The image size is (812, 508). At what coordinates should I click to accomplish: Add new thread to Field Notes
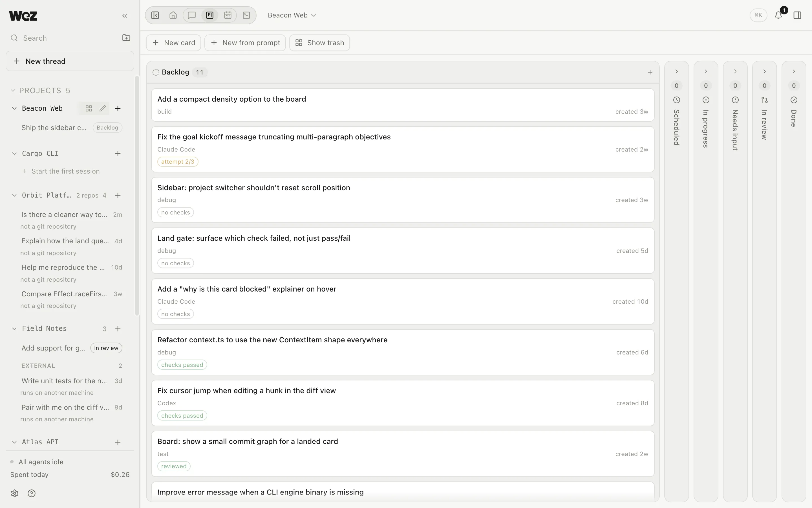pyautogui.click(x=118, y=329)
